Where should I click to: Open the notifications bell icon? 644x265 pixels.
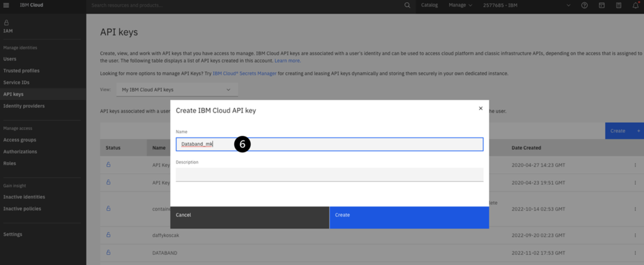(635, 5)
